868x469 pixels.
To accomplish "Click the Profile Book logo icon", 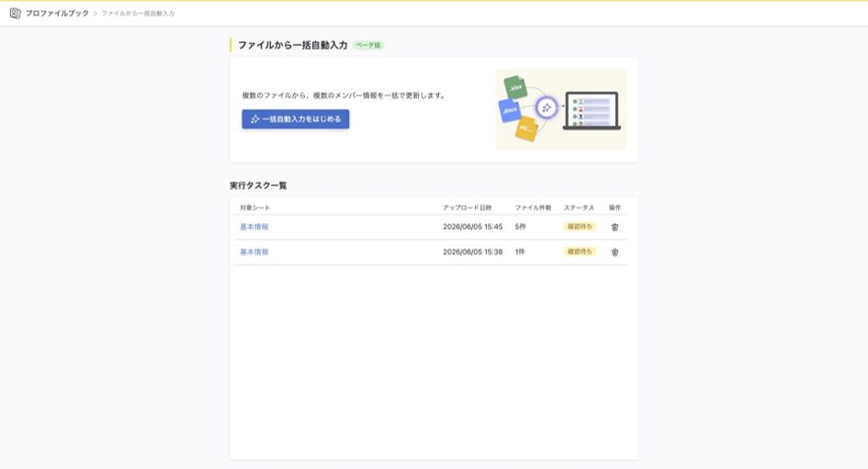I will [x=15, y=13].
